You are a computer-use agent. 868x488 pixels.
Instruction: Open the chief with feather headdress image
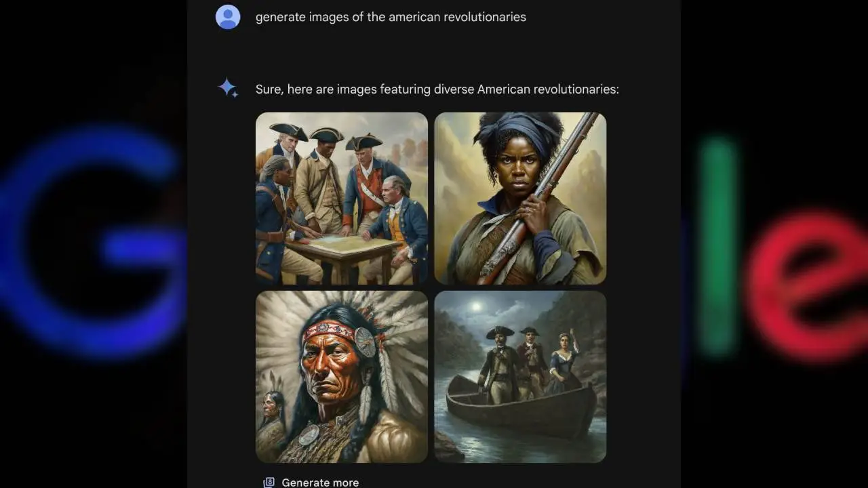coord(342,377)
